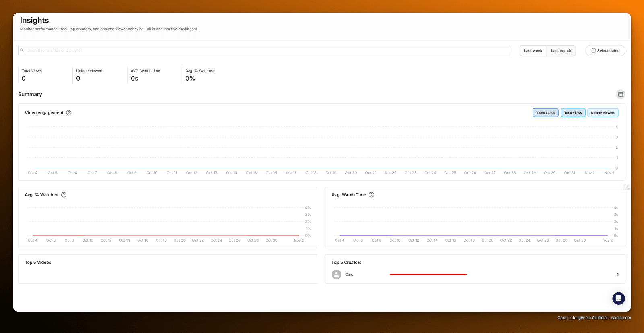Click the small collapse arrows icon above Avg. Watch Time panel
644x333 pixels.
click(x=626, y=187)
